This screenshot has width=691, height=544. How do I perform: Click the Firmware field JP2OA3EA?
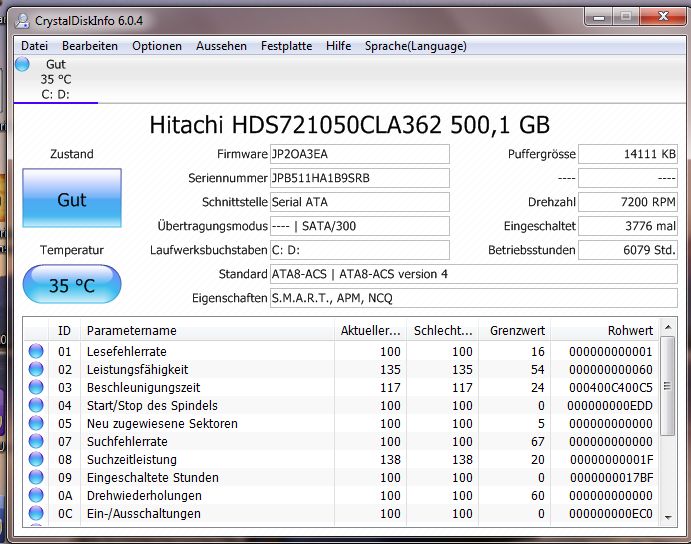(360, 154)
